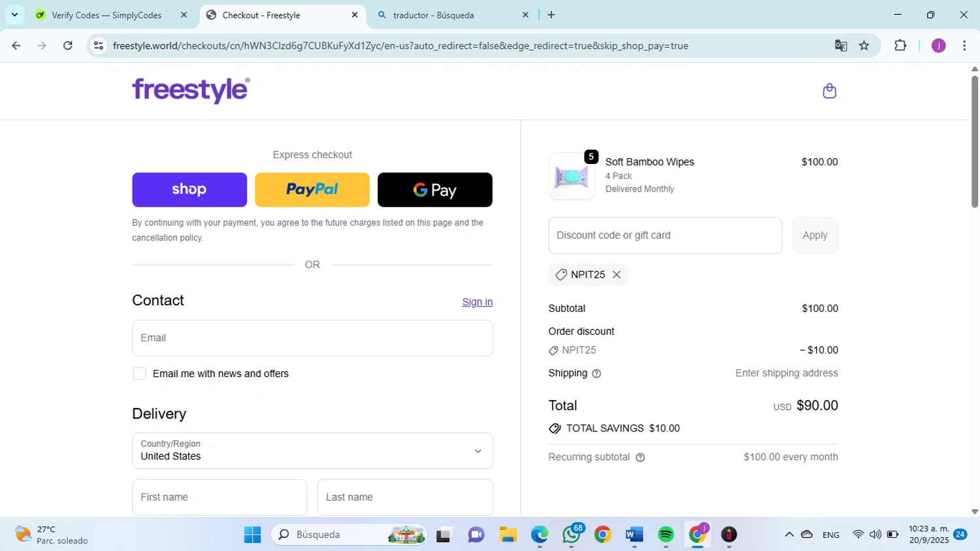This screenshot has width=980, height=551.
Task: Open the Windows Task View icon
Action: [x=444, y=535]
